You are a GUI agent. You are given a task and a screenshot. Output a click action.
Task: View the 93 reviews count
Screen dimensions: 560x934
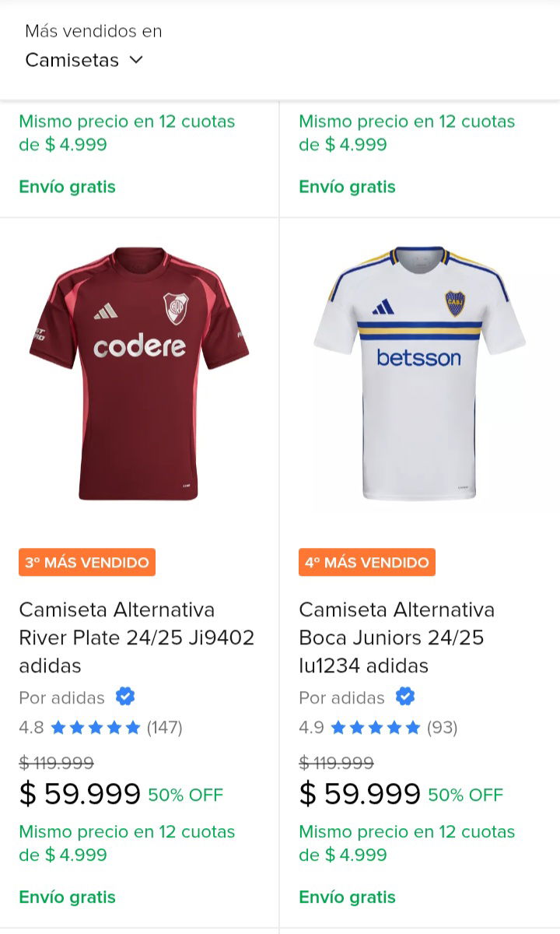point(443,728)
